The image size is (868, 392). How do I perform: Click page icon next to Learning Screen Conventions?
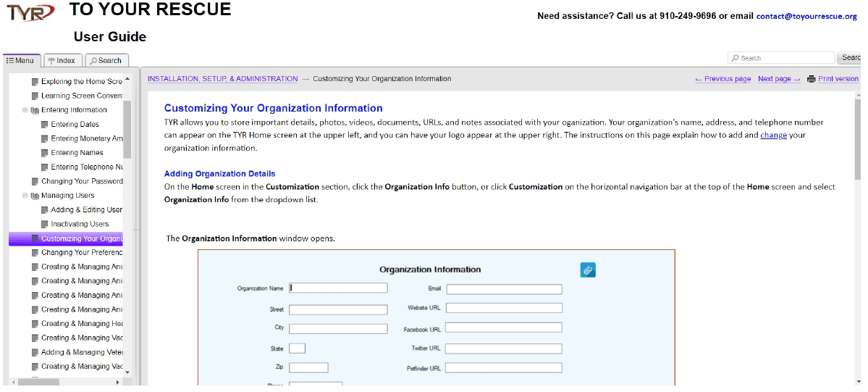click(x=35, y=96)
